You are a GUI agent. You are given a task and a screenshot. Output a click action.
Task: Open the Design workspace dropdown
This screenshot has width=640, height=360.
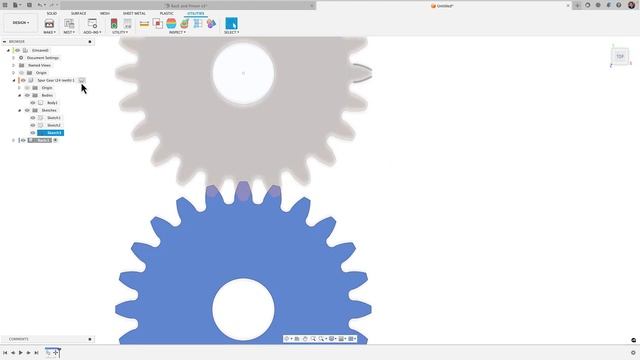21,23
